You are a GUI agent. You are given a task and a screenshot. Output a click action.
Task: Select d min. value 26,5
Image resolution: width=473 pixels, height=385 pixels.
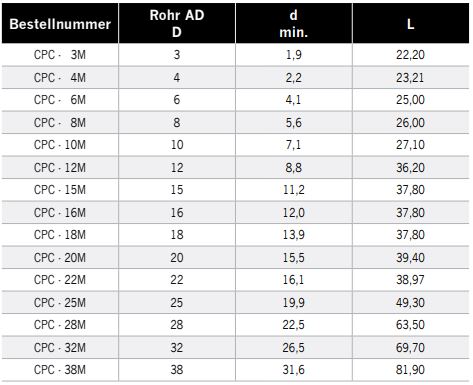pyautogui.click(x=294, y=347)
